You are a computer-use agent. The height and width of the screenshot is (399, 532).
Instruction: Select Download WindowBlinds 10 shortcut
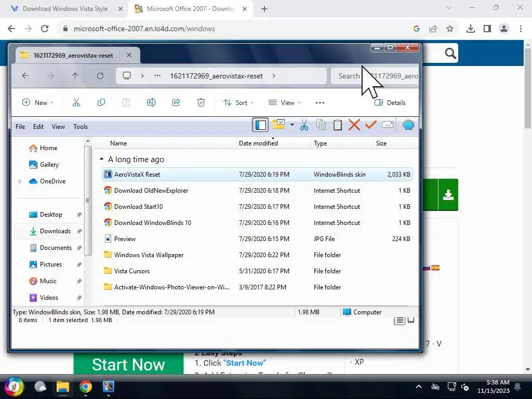(257, 223)
